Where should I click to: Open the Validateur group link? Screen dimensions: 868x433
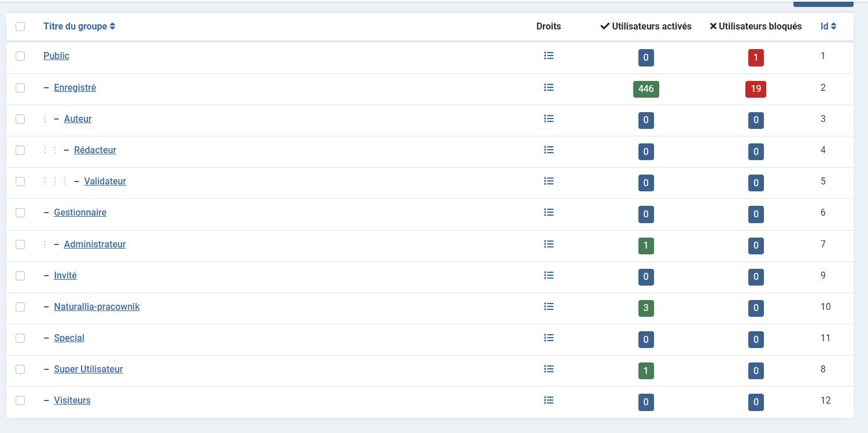[x=105, y=181]
